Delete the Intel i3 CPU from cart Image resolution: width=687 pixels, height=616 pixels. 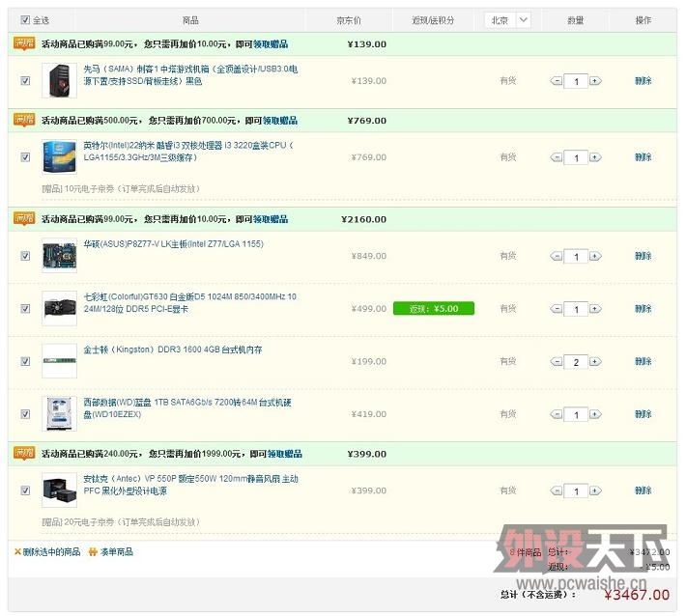(644, 157)
